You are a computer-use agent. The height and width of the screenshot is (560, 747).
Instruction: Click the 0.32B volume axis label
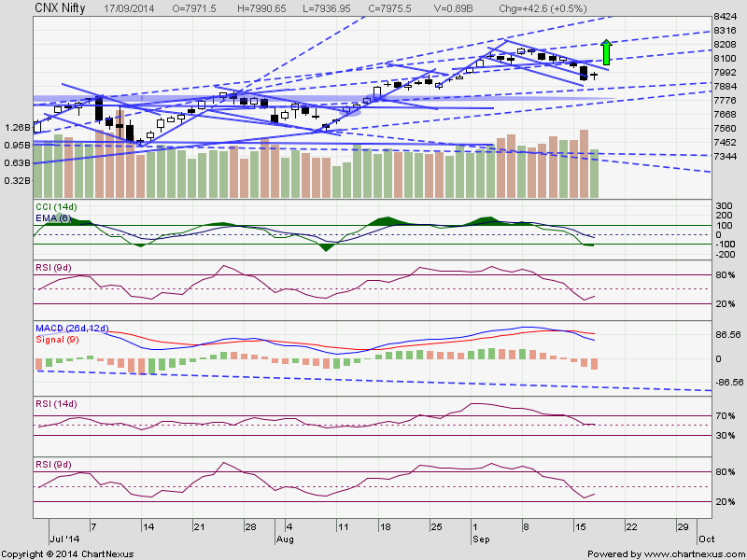pyautogui.click(x=18, y=180)
